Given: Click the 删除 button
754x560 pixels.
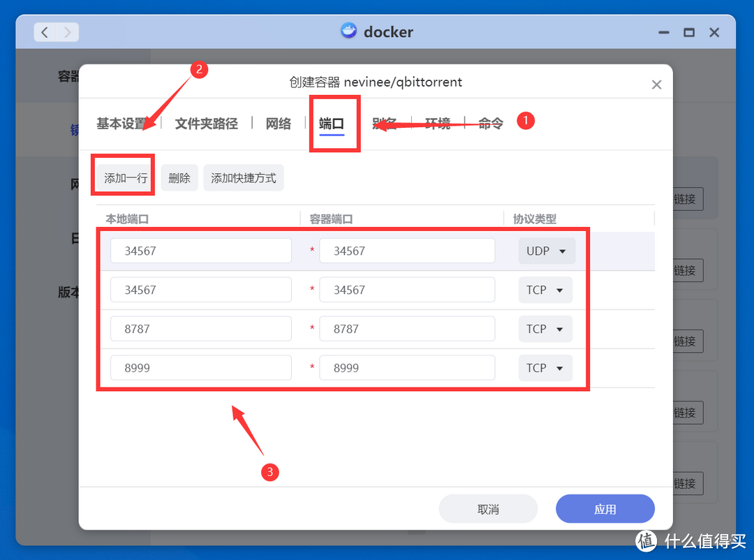Looking at the screenshot, I should 179,178.
